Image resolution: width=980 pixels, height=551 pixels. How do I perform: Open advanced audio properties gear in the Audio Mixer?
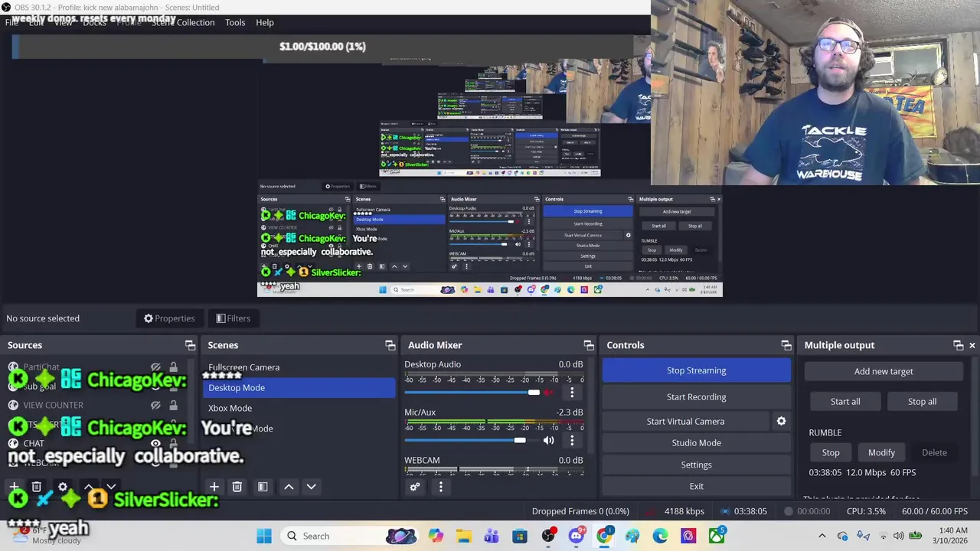415,487
